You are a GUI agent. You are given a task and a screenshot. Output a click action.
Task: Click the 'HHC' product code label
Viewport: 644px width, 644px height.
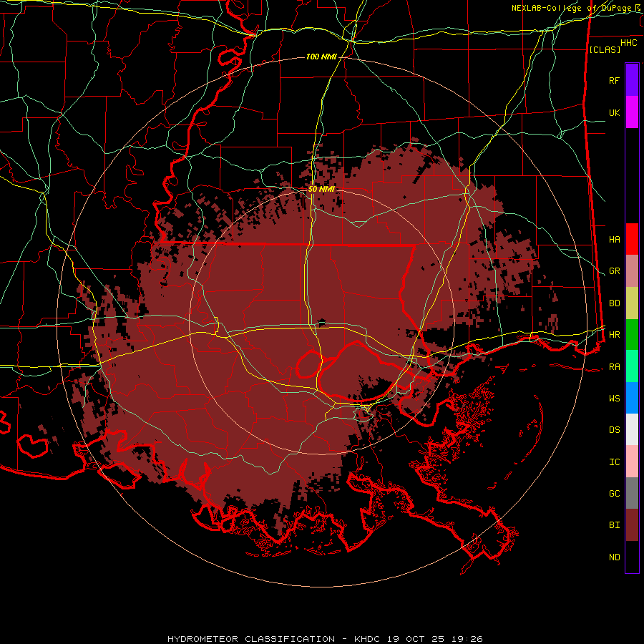(x=628, y=43)
